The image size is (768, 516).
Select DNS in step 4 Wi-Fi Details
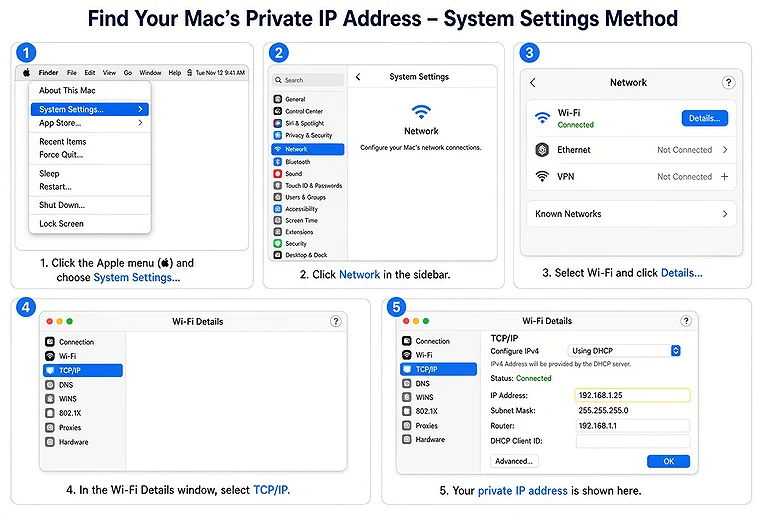pos(82,385)
